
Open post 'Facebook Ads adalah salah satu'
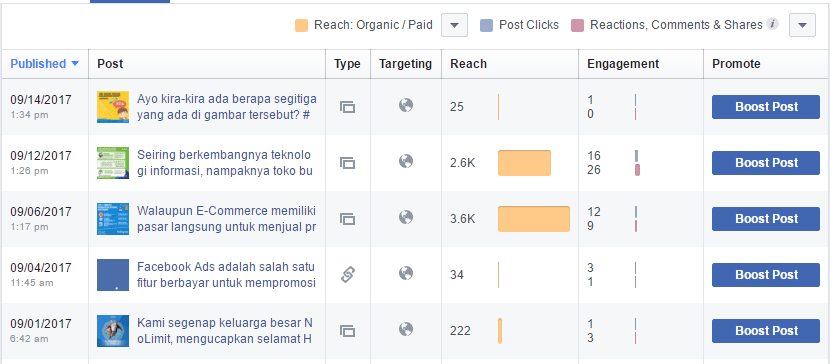pos(226,275)
